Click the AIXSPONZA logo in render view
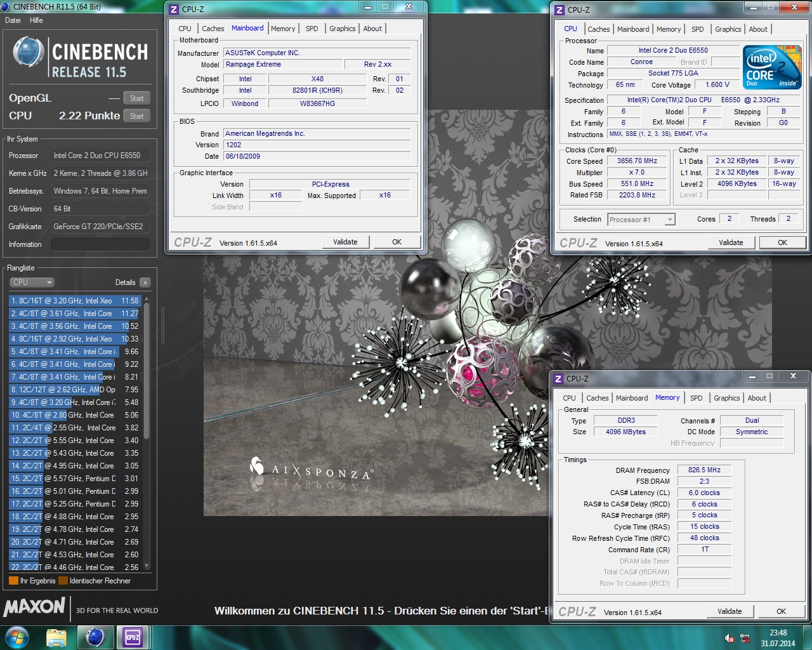This screenshot has width=812, height=650. pyautogui.click(x=311, y=470)
